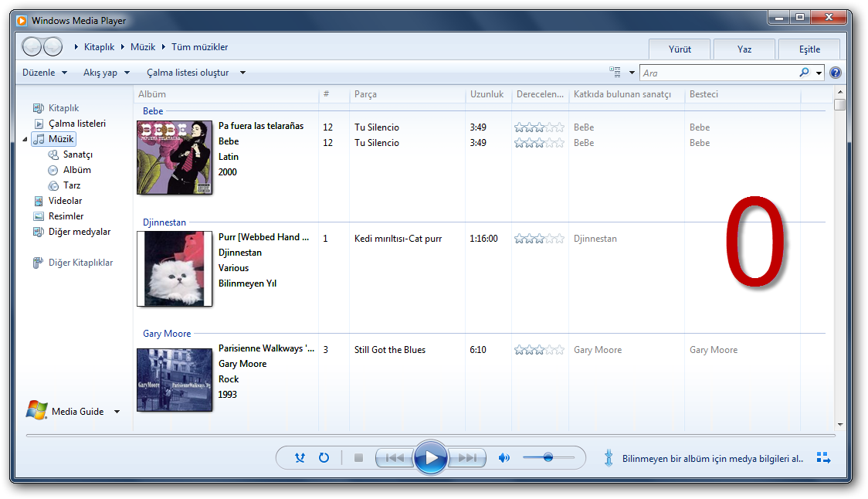The height and width of the screenshot is (499, 868).
Task: Click the next track button
Action: click(466, 458)
